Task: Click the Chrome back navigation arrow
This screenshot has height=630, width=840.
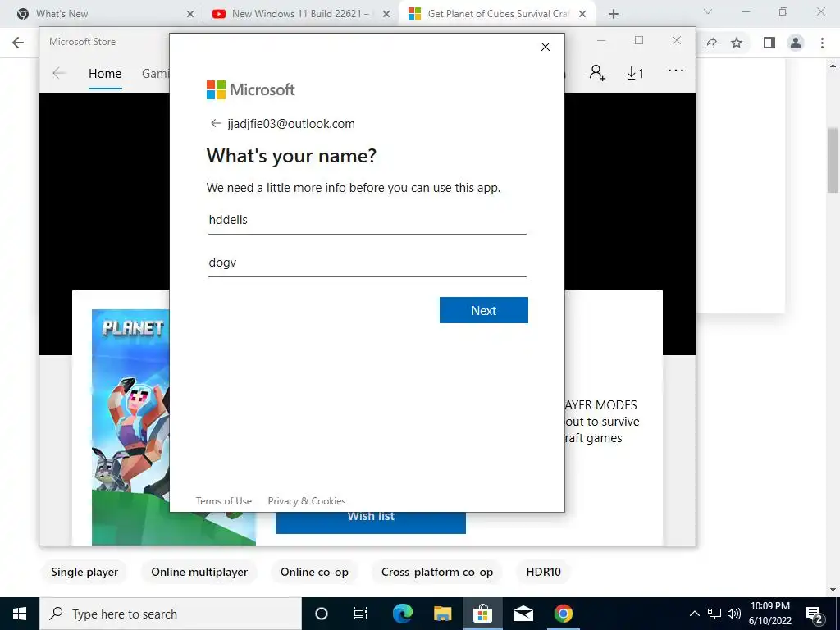Action: coord(18,43)
